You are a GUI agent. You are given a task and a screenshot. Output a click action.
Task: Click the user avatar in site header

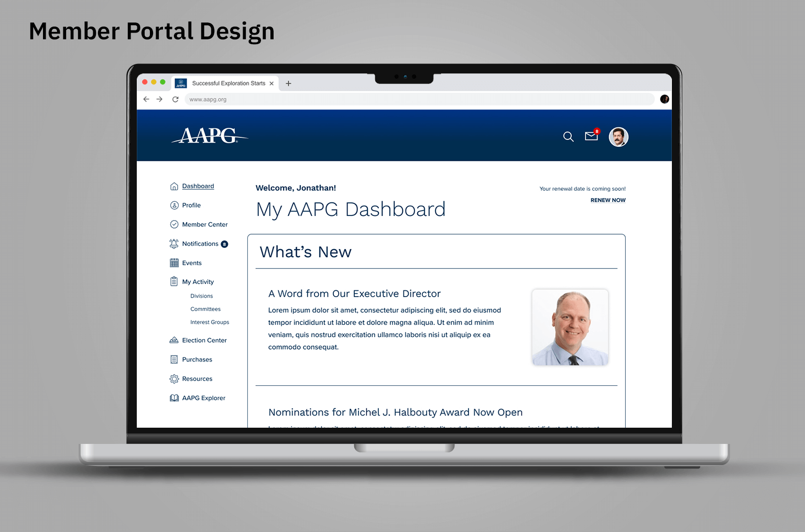coord(618,137)
